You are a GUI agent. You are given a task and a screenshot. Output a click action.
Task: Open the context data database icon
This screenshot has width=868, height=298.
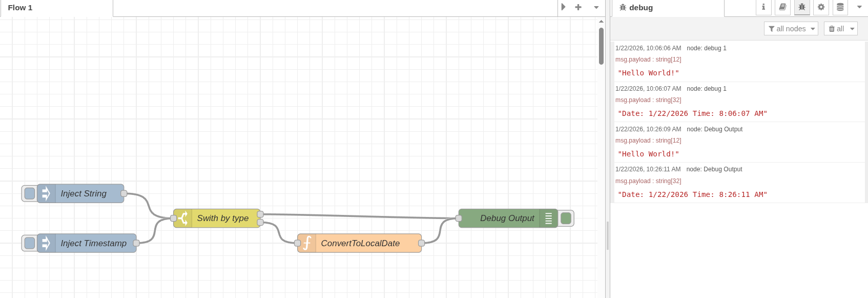point(840,7)
